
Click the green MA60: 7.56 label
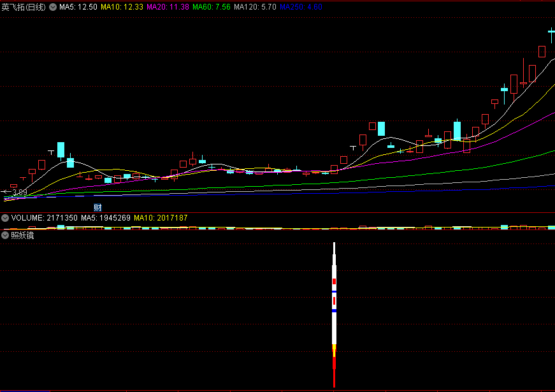[212, 7]
